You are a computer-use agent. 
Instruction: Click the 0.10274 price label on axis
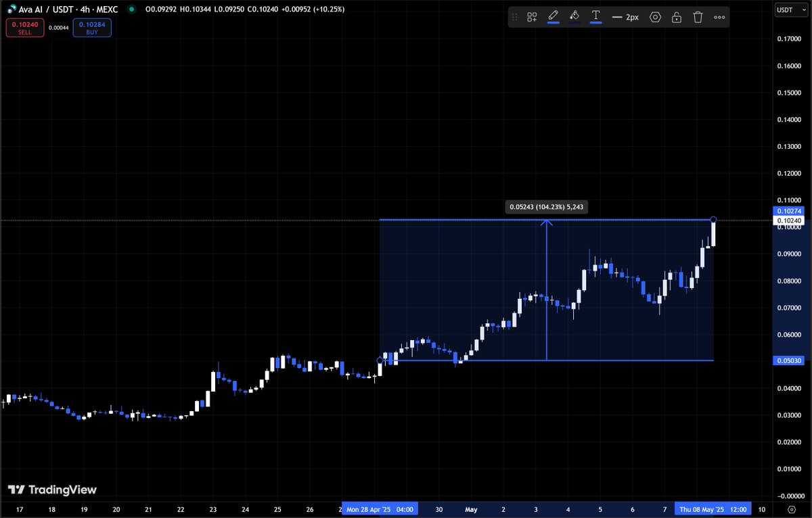point(789,211)
